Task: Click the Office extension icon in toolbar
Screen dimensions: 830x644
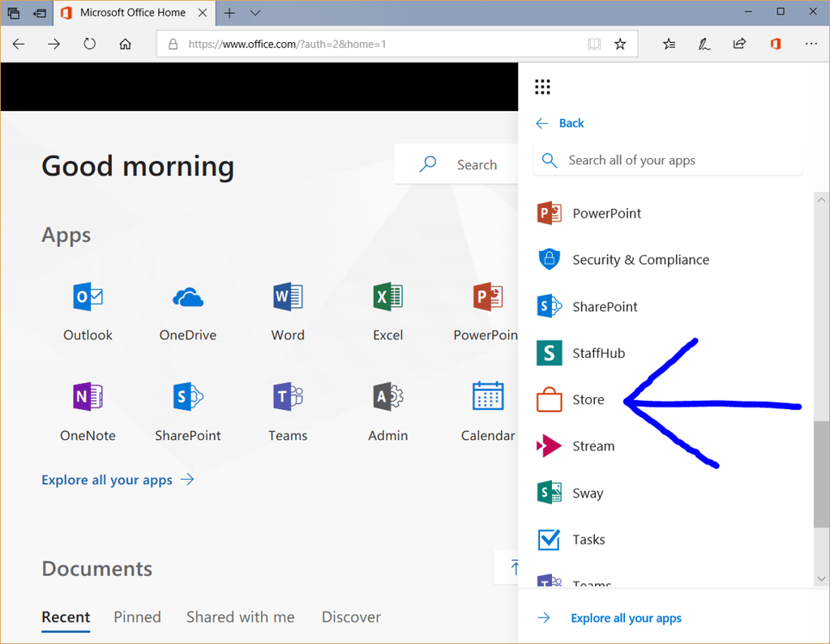Action: [x=776, y=44]
